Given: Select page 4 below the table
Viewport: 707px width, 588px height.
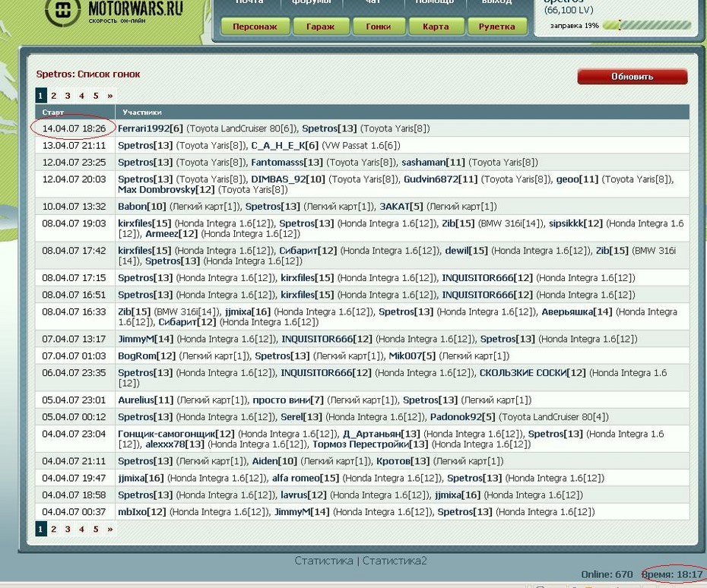Looking at the screenshot, I should click(81, 529).
